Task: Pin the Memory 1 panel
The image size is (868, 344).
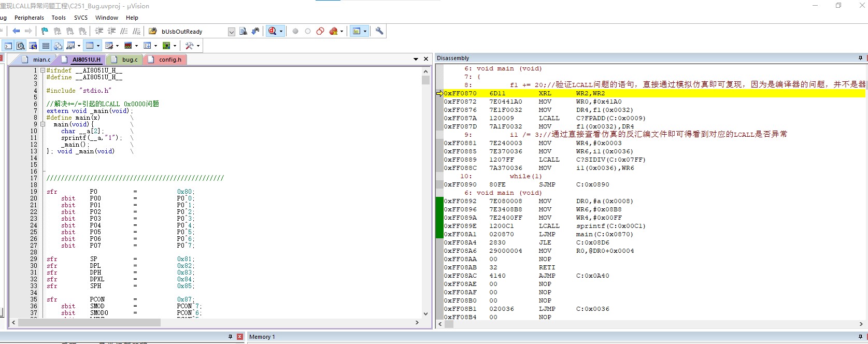Action: (x=860, y=337)
